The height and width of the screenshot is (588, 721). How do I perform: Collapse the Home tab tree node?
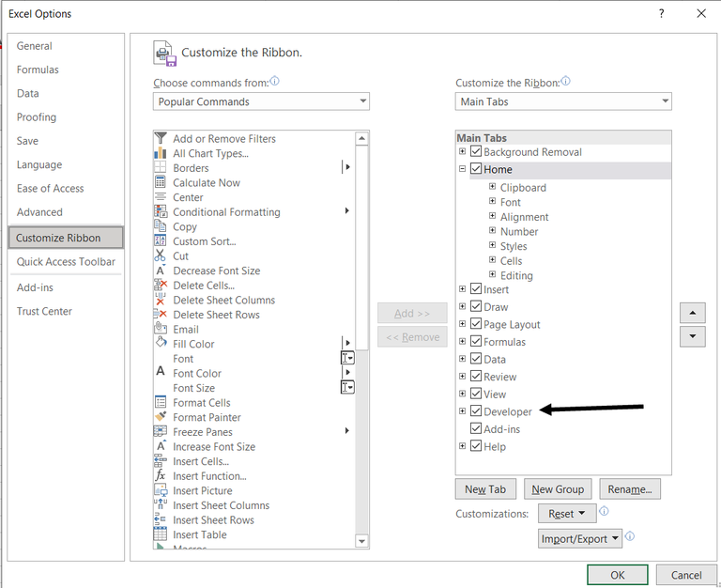(463, 169)
